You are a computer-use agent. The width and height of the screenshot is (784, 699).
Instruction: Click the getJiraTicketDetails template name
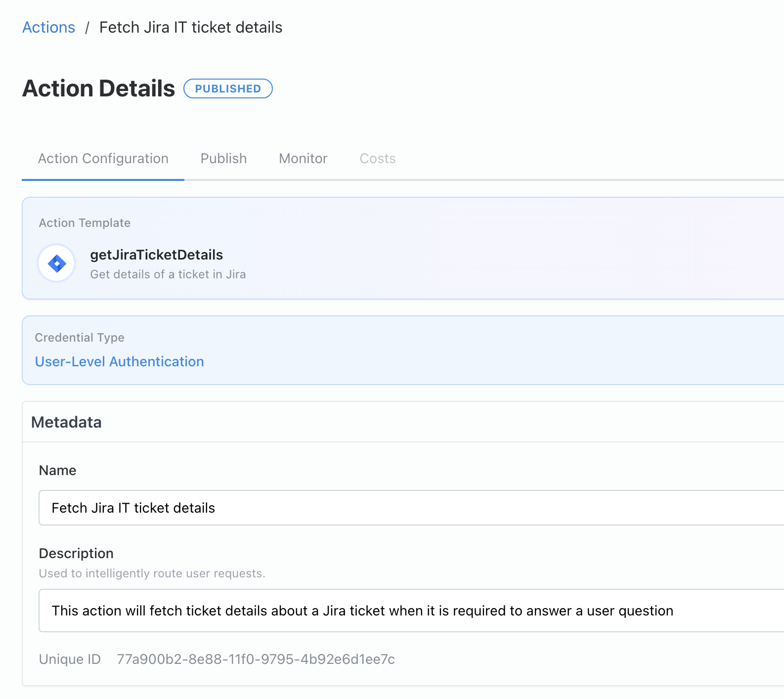pyautogui.click(x=156, y=255)
